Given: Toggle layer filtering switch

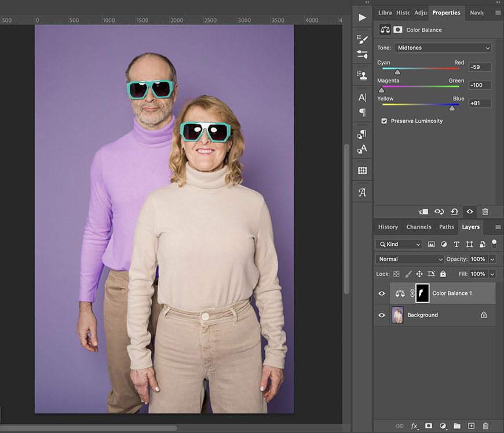Looking at the screenshot, I should [494, 244].
